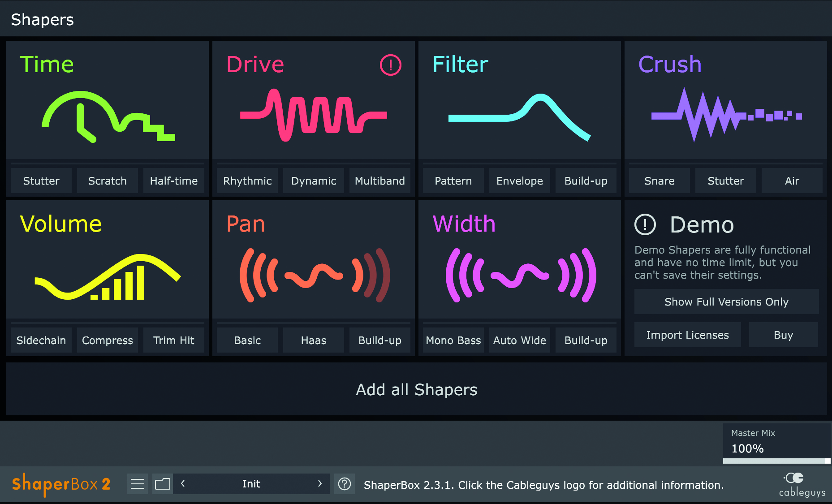Viewport: 832px width, 504px height.
Task: Open the hamburger menu icon
Action: (138, 484)
